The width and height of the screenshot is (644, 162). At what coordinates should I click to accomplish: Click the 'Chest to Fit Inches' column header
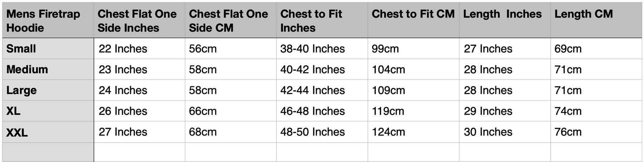point(311,21)
